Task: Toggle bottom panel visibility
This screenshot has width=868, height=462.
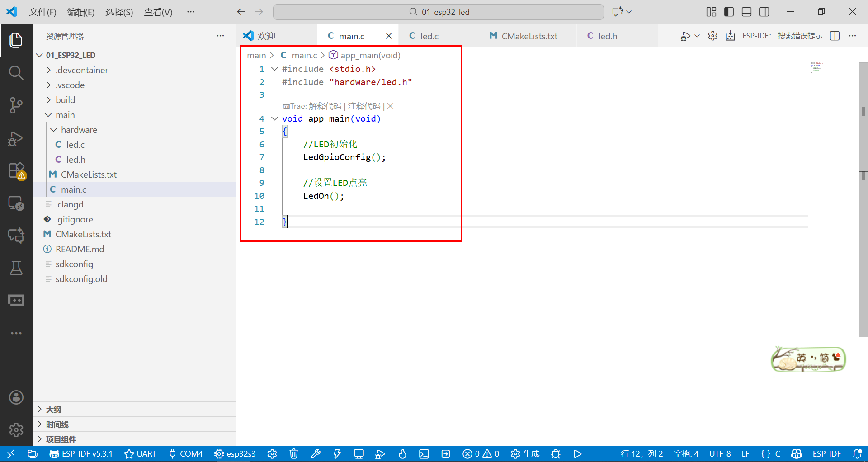Action: [747, 12]
